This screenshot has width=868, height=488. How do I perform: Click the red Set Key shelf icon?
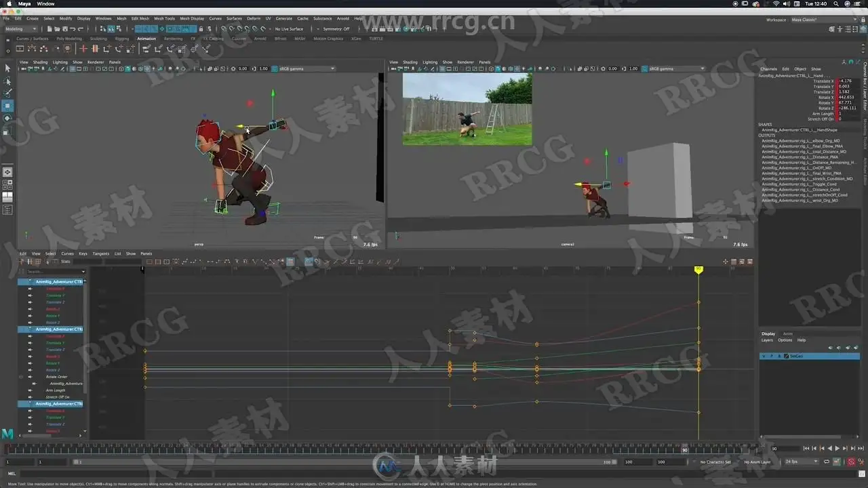84,49
